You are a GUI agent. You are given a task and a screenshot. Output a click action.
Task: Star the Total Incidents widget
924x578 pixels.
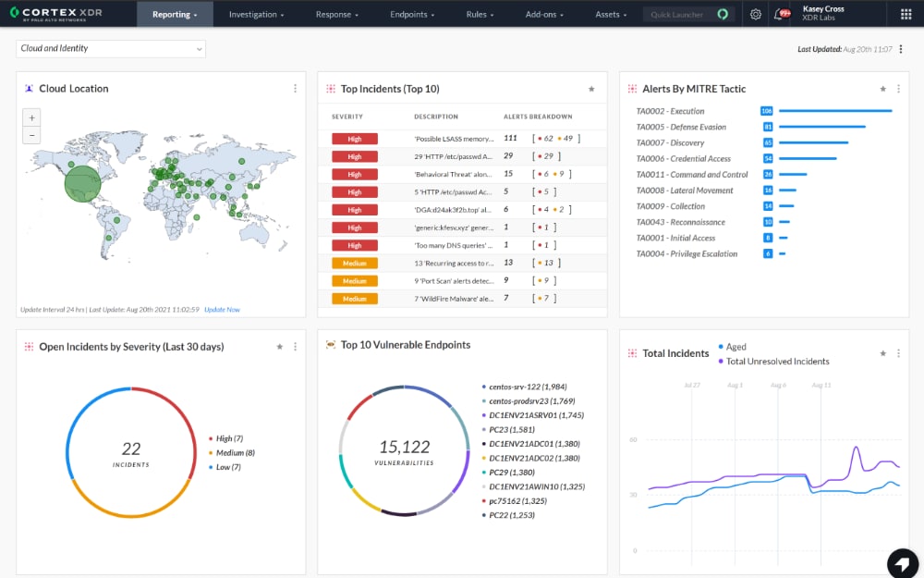pos(881,353)
